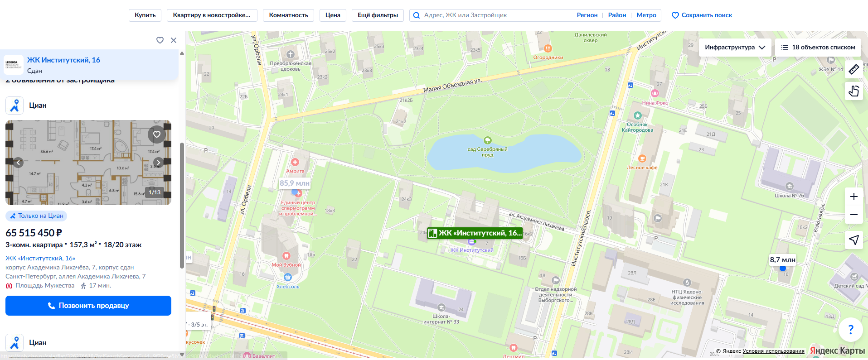Viewport: 868px width, 360px height.
Task: Click the search magnifier icon
Action: pyautogui.click(x=417, y=15)
